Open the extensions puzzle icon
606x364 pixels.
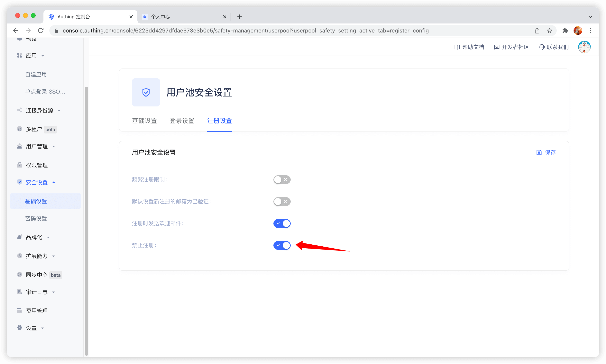565,30
